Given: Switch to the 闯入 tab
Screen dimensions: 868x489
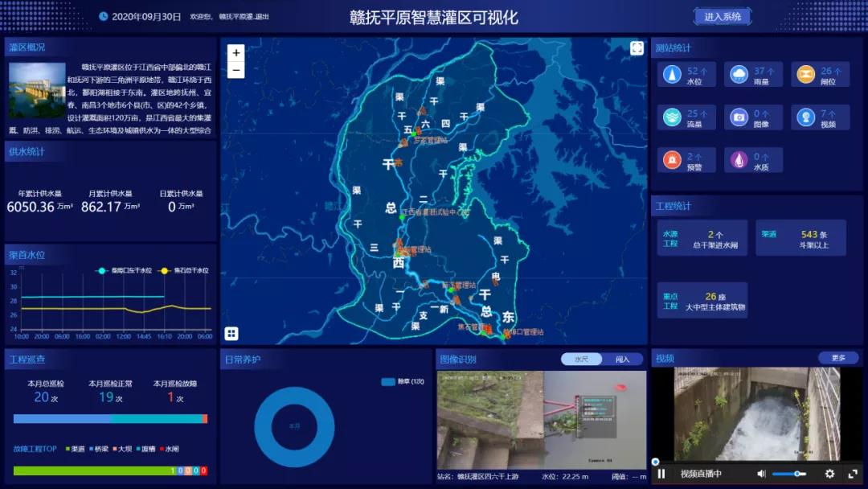Looking at the screenshot, I should (622, 360).
